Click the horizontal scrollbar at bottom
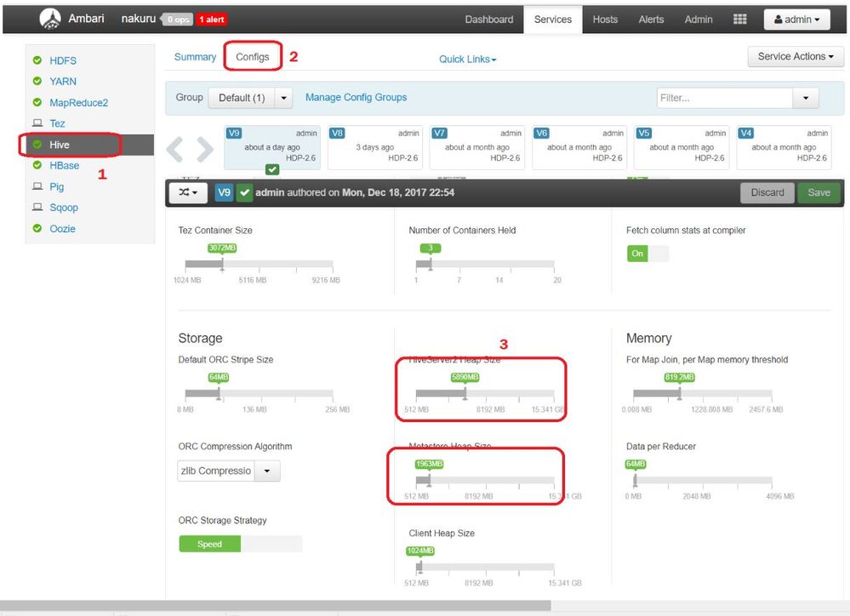This screenshot has width=850, height=616. coord(276,606)
